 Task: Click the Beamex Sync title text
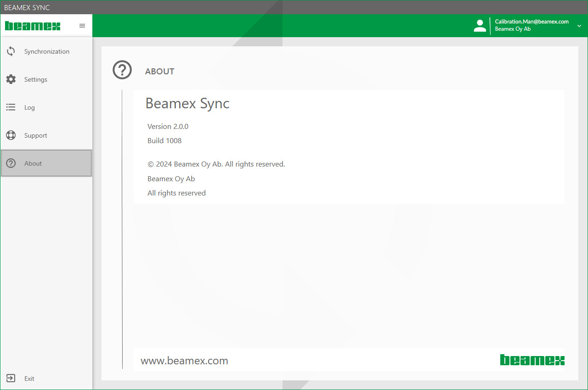[x=187, y=103]
